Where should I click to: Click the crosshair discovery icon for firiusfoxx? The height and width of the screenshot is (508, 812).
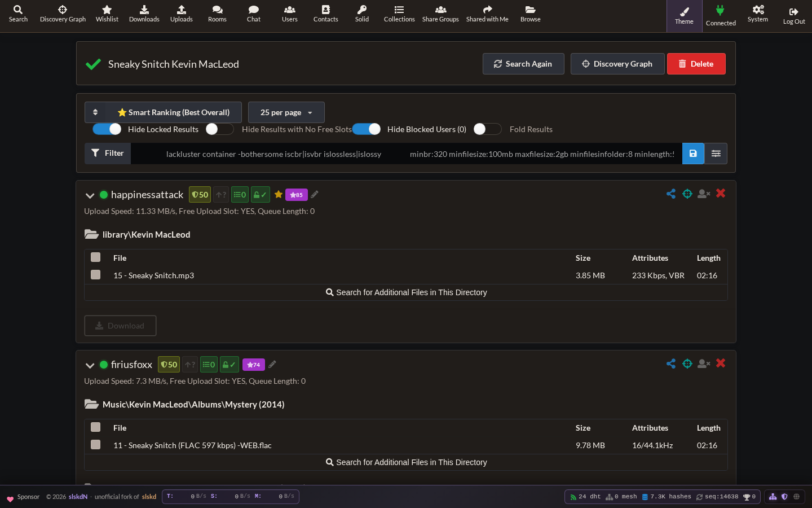(687, 364)
